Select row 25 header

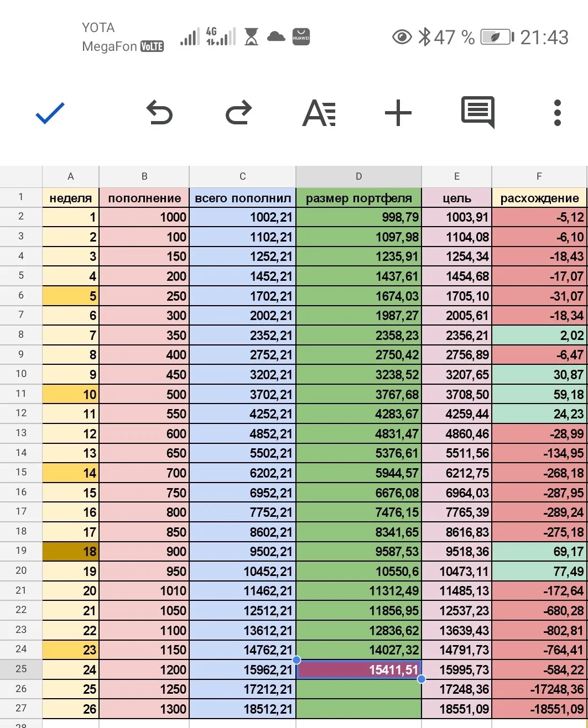click(x=21, y=669)
